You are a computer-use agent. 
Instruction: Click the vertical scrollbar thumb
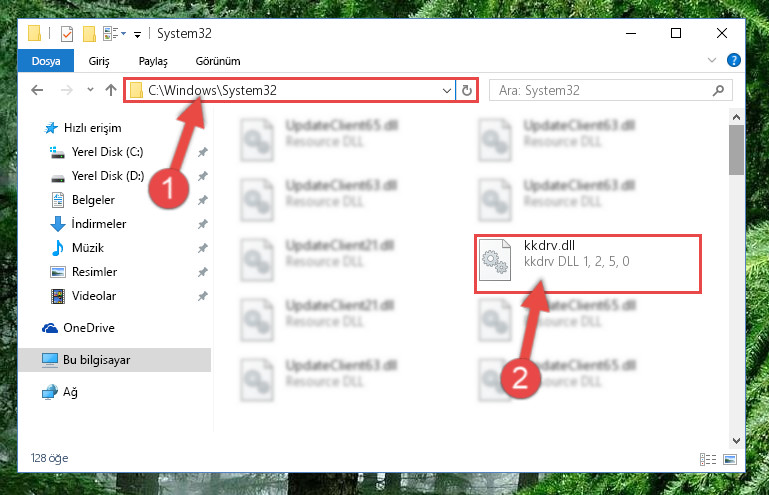pos(736,150)
